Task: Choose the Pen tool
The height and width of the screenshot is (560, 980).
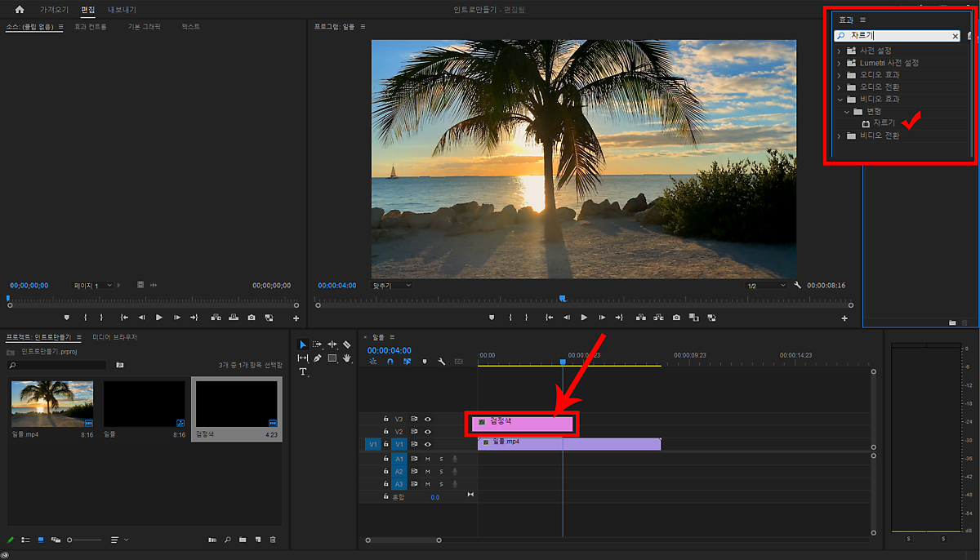Action: tap(317, 358)
